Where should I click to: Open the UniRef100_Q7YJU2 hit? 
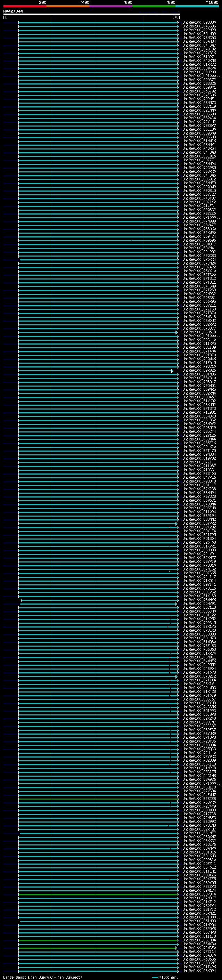point(199,122)
